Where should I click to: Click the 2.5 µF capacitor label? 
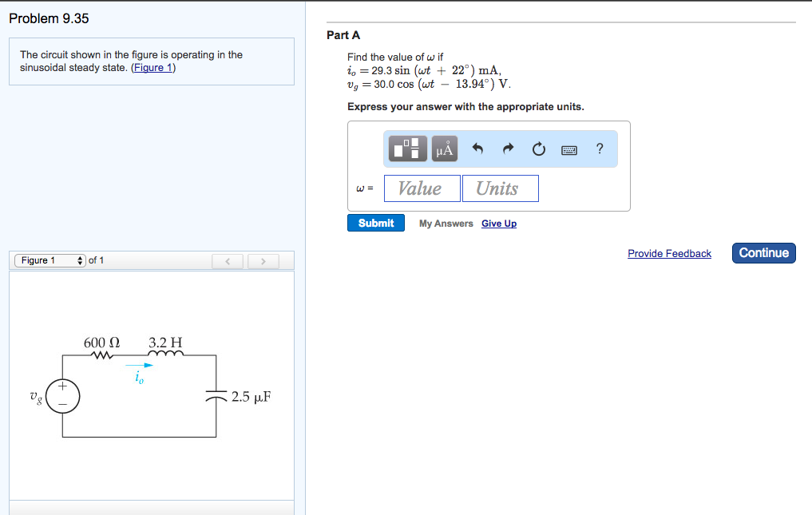point(251,396)
